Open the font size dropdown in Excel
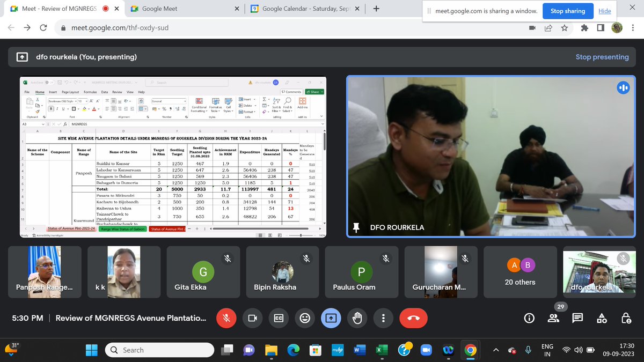The width and height of the screenshot is (644, 362). tap(86, 101)
